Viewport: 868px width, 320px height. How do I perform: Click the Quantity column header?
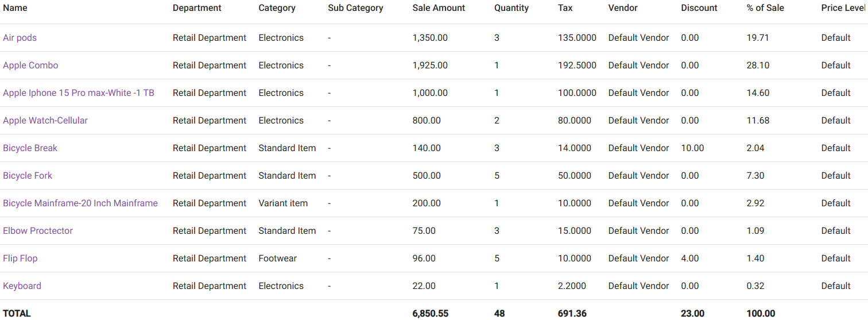511,8
